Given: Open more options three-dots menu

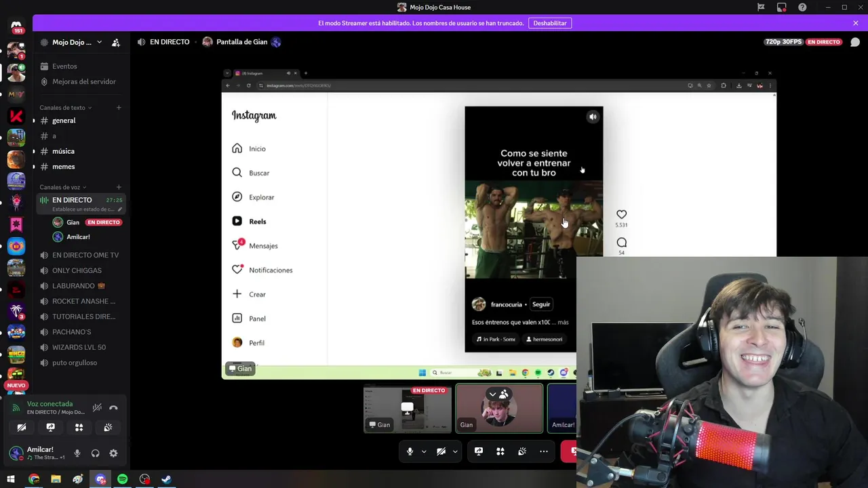Looking at the screenshot, I should pos(544,451).
